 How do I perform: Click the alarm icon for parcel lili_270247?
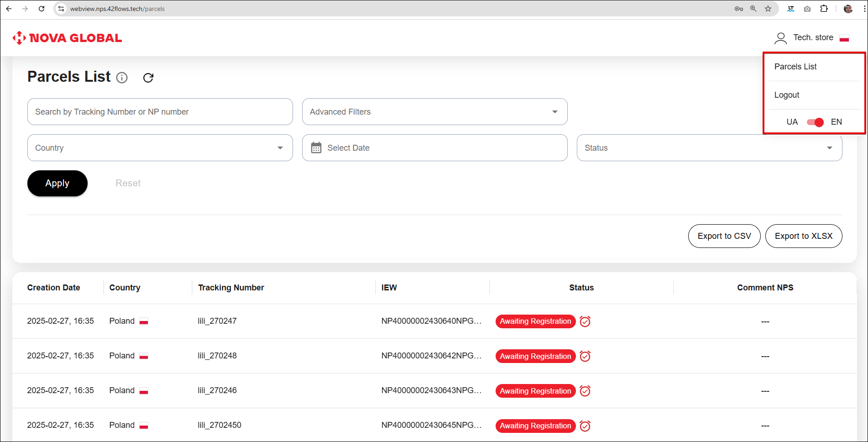coord(585,321)
